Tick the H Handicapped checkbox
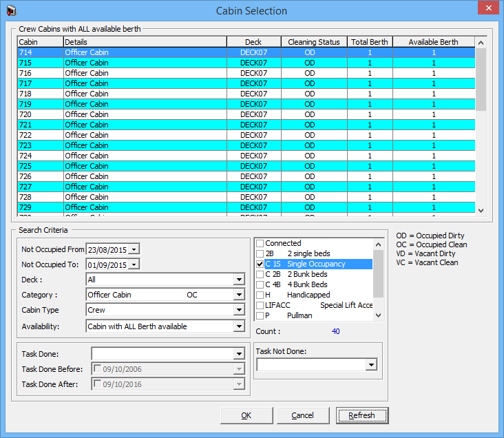Screen dimensions: 504x438 [x=260, y=295]
